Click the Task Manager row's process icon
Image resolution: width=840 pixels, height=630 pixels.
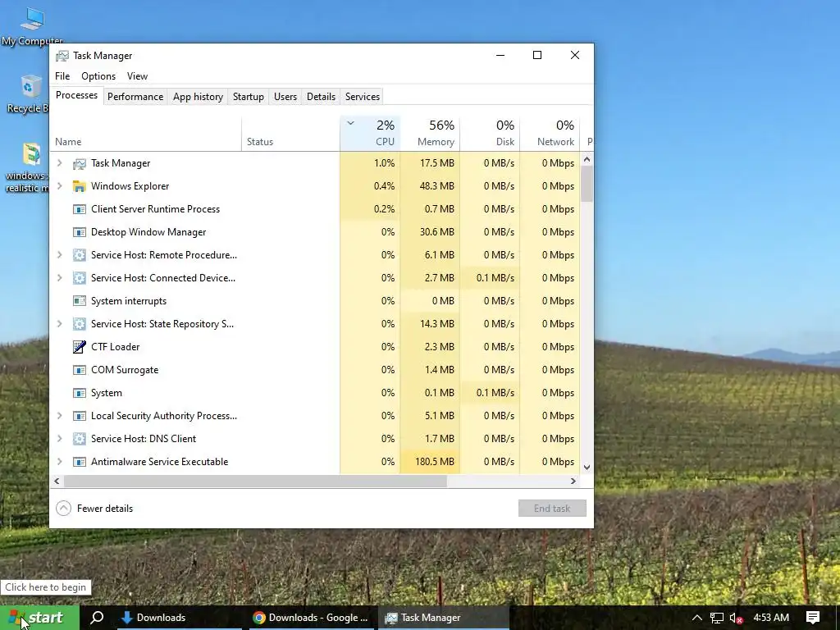[80, 163]
